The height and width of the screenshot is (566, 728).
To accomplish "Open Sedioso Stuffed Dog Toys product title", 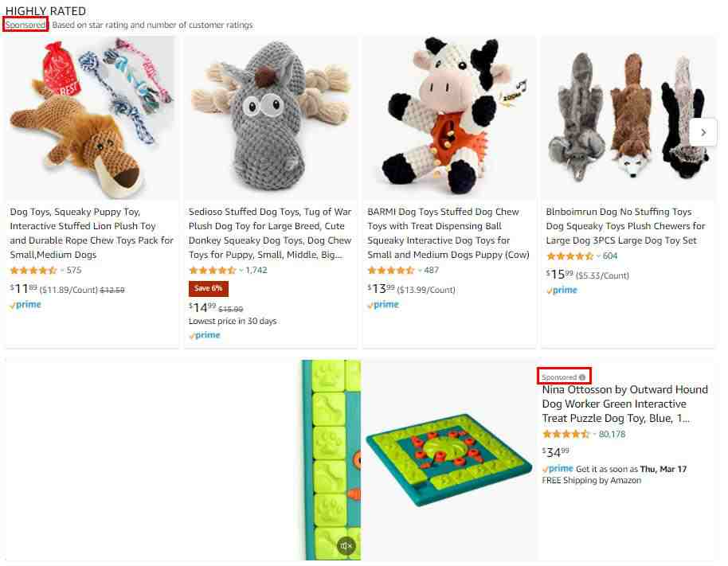I will click(270, 233).
